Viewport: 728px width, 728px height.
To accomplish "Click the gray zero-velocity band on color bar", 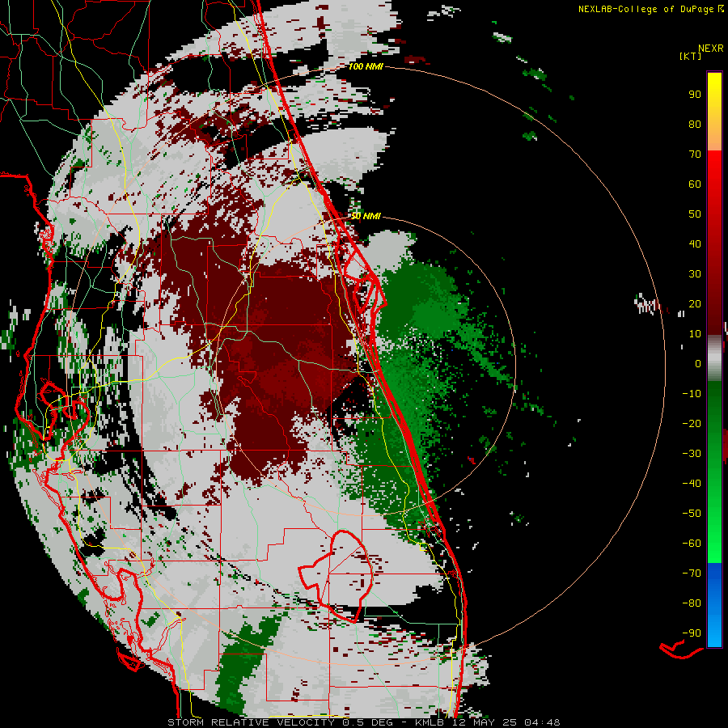I will pyautogui.click(x=714, y=358).
